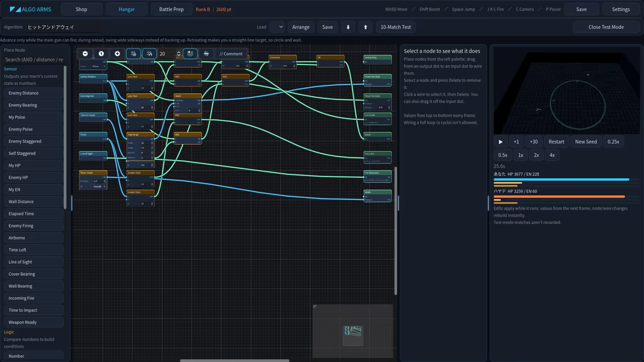
Task: Step thirty frames with +30
Action: click(x=533, y=141)
